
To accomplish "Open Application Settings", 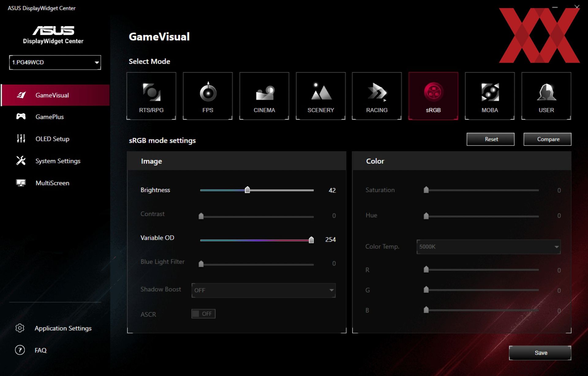I will 63,328.
